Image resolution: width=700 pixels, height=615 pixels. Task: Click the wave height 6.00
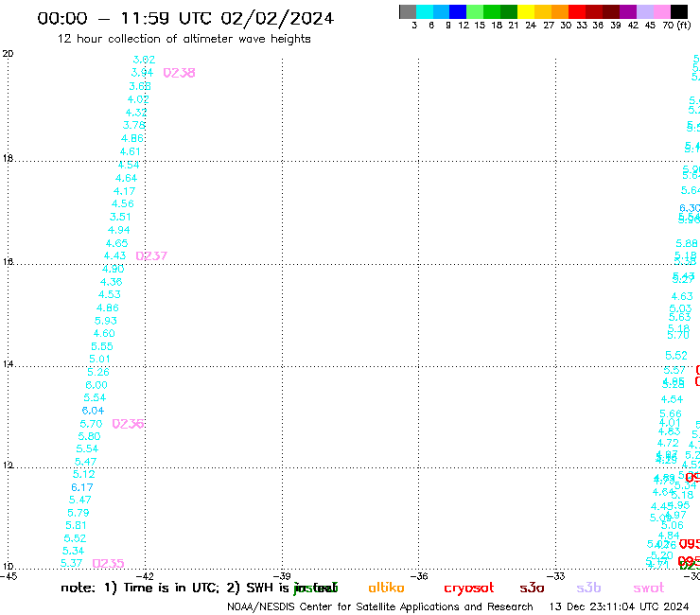(x=96, y=385)
